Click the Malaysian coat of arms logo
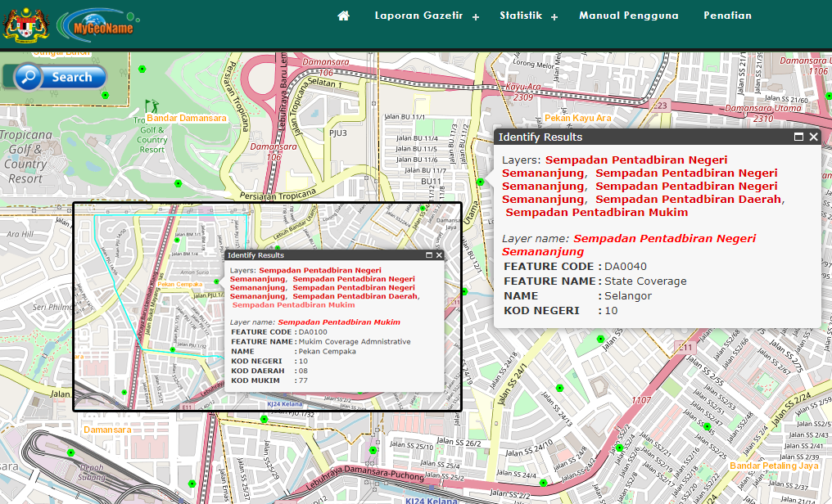The width and height of the screenshot is (832, 504). tap(25, 25)
